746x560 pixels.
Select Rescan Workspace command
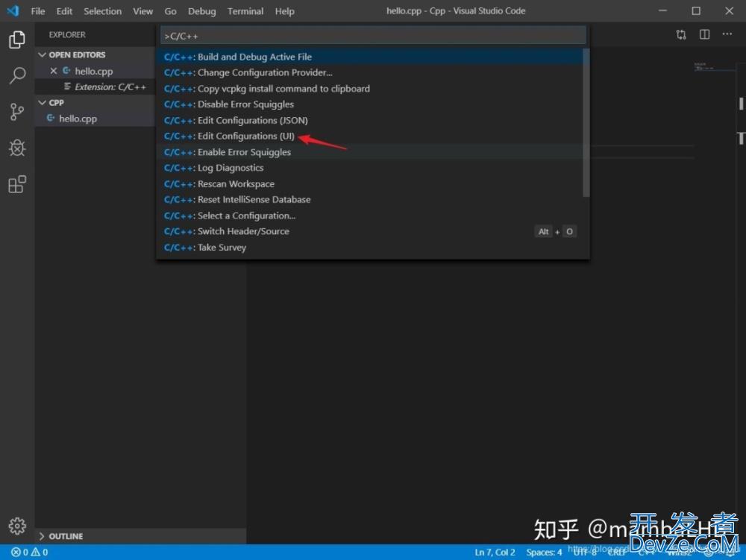[370, 183]
